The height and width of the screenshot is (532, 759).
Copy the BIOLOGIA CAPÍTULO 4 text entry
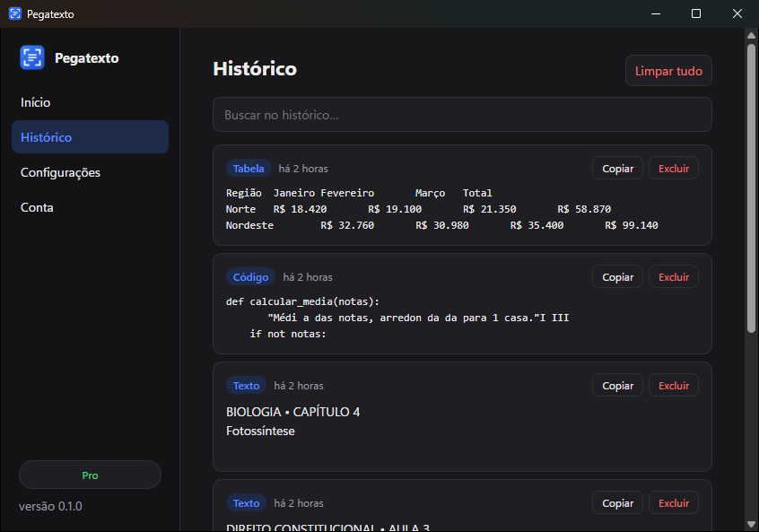[x=617, y=386]
